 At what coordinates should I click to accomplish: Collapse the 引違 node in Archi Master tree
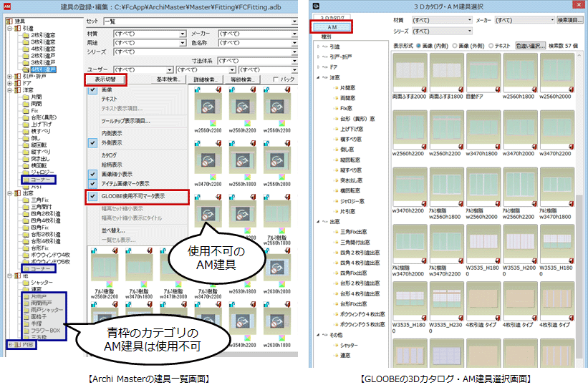point(10,28)
